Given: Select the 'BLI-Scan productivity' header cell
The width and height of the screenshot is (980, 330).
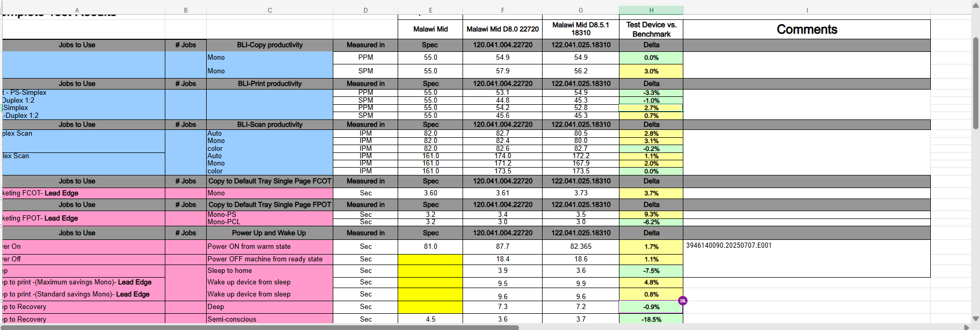Looking at the screenshot, I should 269,125.
